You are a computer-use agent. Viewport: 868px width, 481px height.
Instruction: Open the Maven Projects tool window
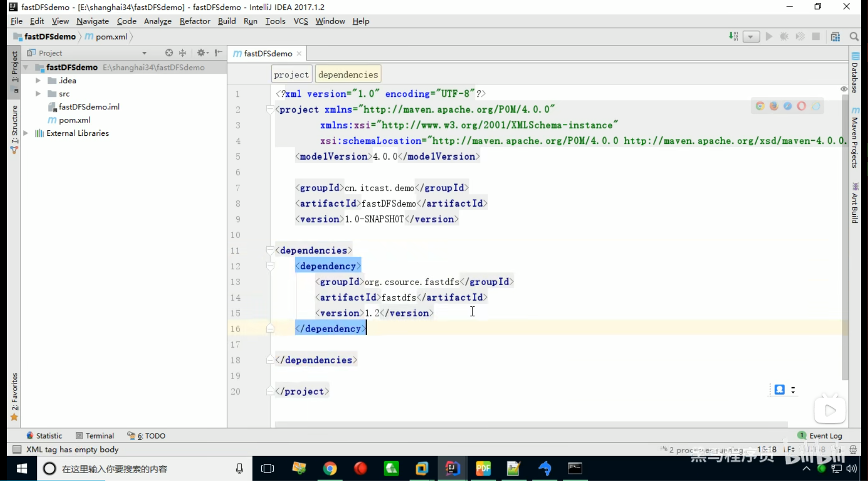point(855,138)
